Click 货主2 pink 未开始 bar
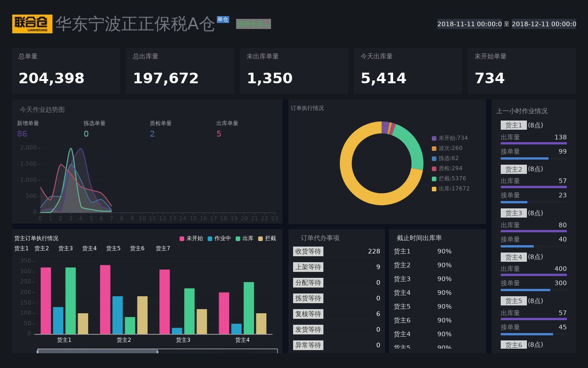Viewport: 588px width, 368px height. pyautogui.click(x=105, y=299)
